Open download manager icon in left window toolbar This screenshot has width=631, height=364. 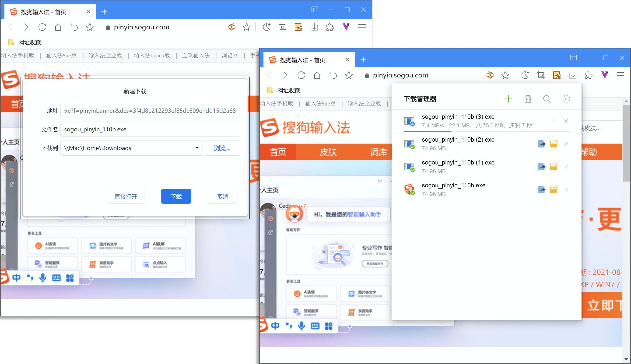coord(314,27)
